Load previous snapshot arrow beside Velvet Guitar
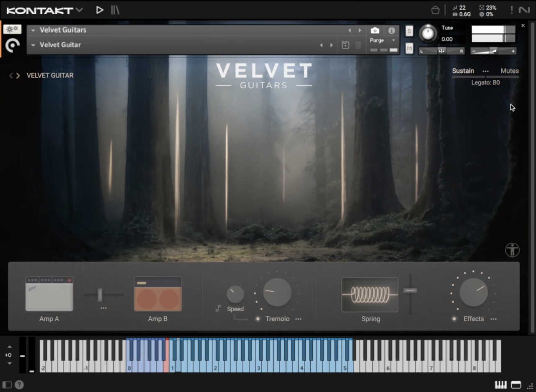The image size is (536, 392). point(321,45)
